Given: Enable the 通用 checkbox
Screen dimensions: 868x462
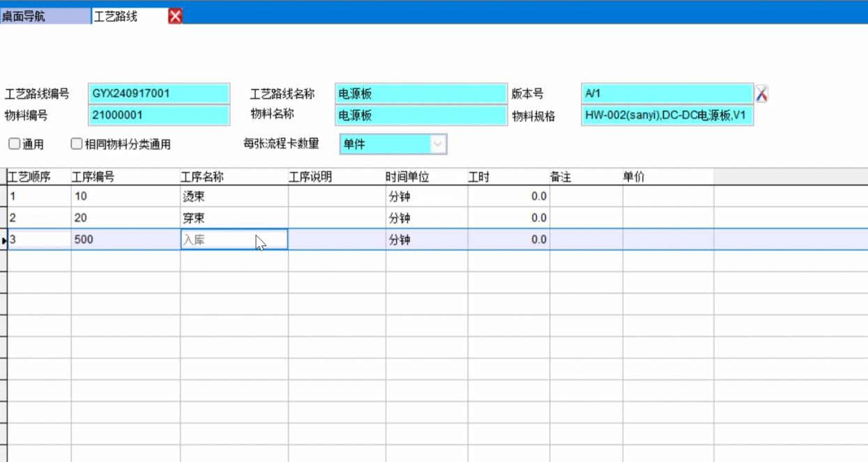Looking at the screenshot, I should [14, 144].
